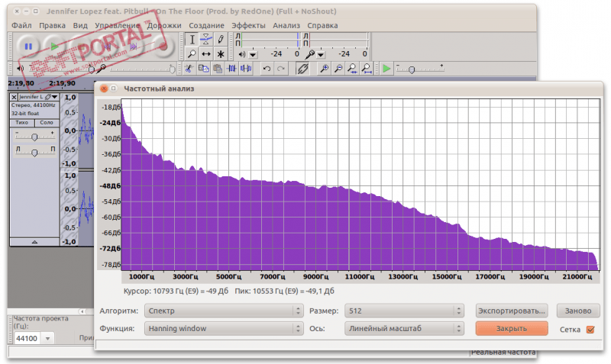Click the Cut scissors icon
The height and width of the screenshot is (364, 611).
[x=189, y=69]
